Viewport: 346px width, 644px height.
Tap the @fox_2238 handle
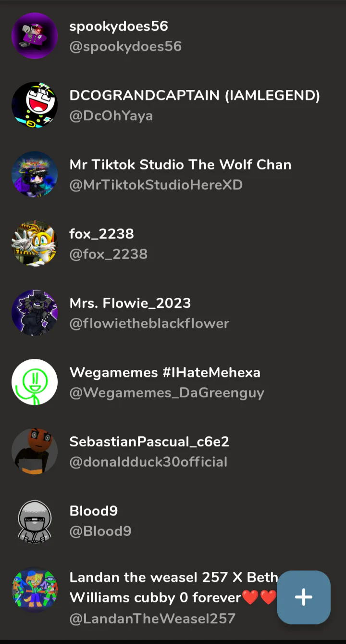(108, 254)
